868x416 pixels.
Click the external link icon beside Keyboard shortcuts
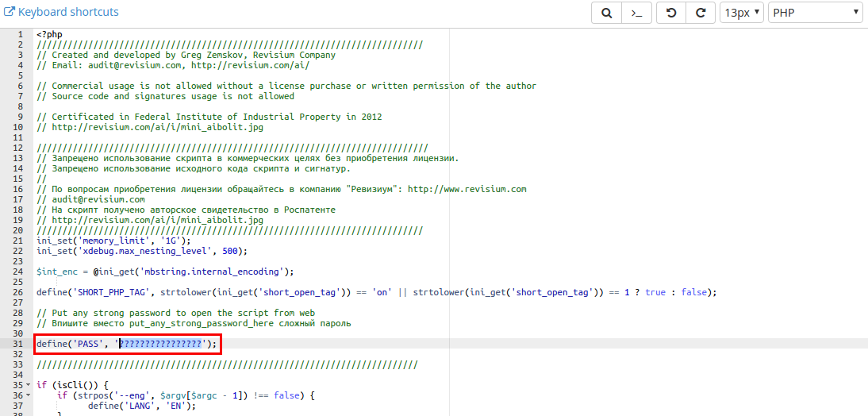(x=10, y=12)
